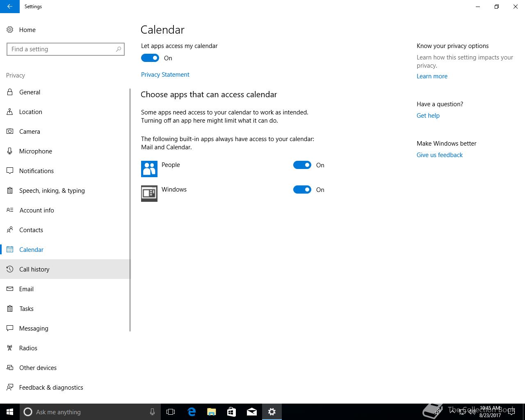Click the Contacts people icon in the sidebar

[x=10, y=230]
